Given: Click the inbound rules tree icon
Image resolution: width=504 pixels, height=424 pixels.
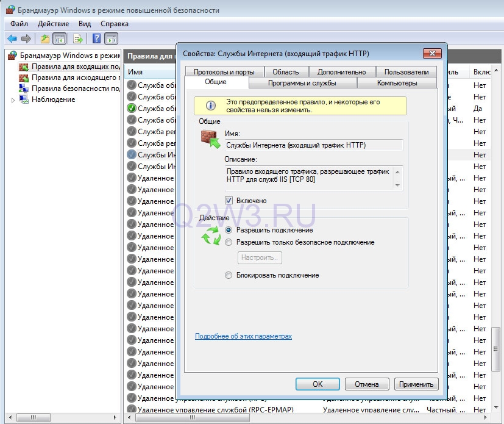Looking at the screenshot, I should pos(24,67).
